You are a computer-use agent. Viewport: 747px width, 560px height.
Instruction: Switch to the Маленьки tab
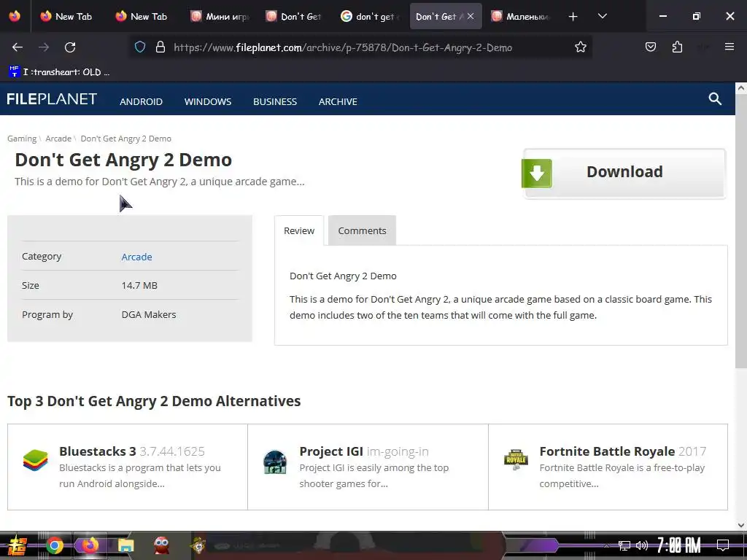520,16
